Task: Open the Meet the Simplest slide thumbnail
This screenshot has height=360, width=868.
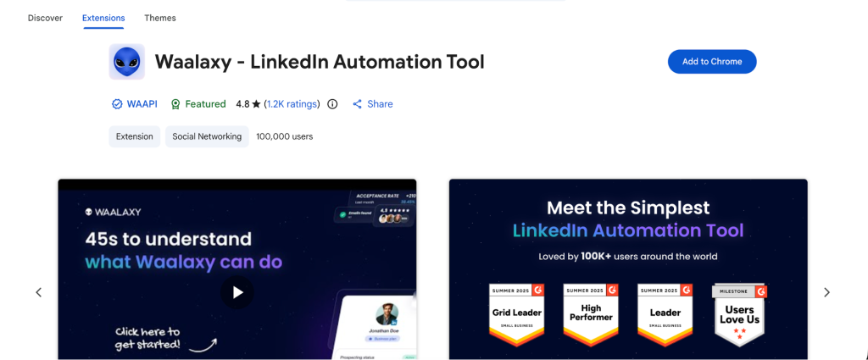Action: click(x=628, y=269)
